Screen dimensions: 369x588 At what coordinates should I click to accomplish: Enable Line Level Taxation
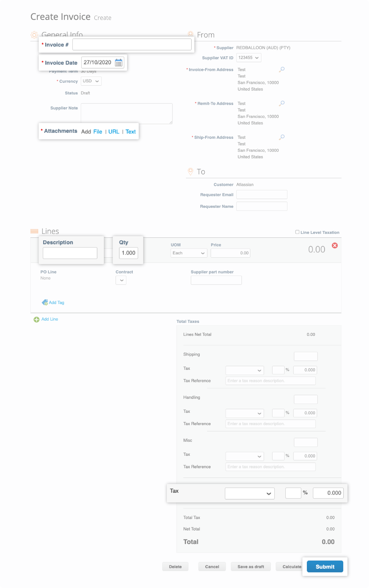pos(297,232)
